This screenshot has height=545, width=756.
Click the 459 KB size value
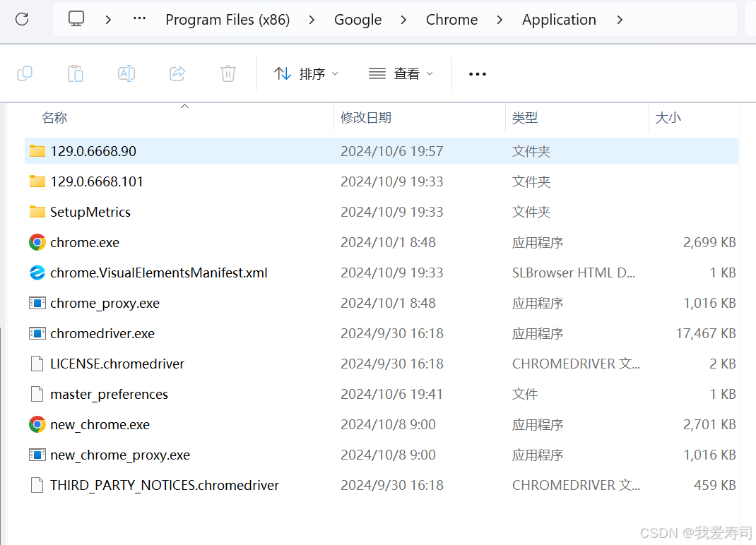click(715, 485)
